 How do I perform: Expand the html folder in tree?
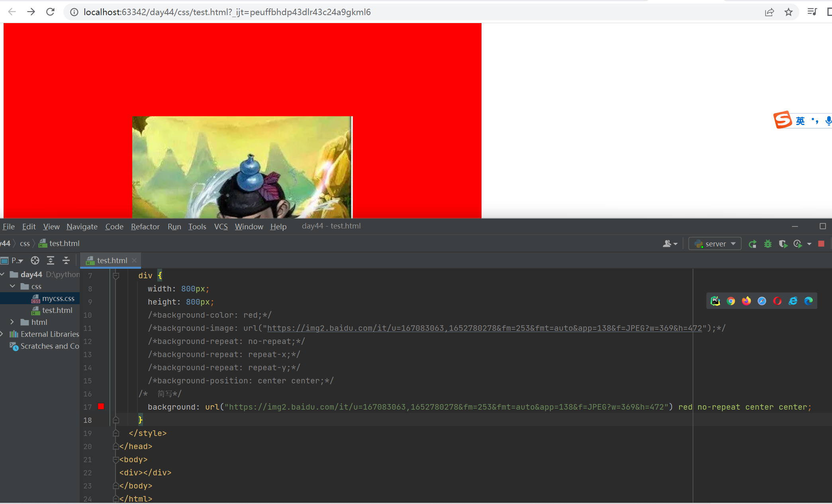pos(12,322)
